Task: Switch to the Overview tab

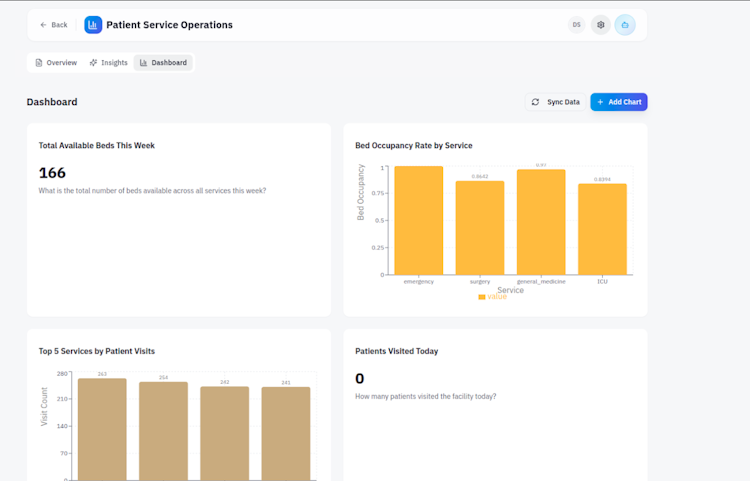Action: 56,63
